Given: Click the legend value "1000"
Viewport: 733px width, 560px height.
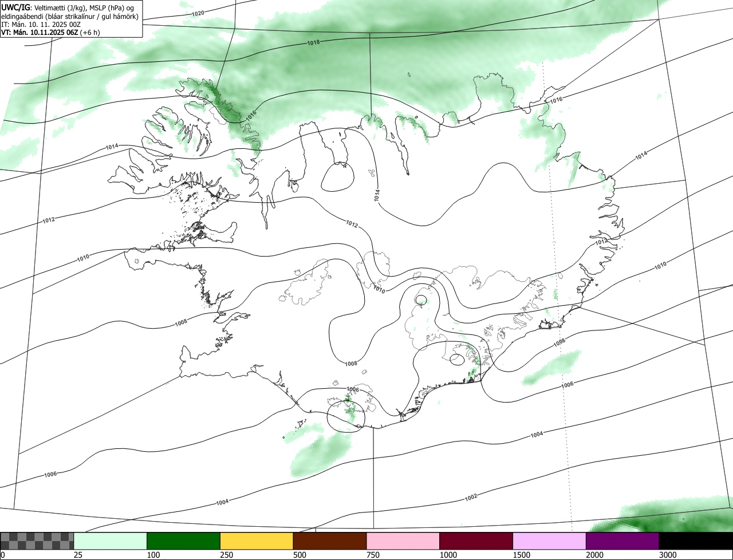Looking at the screenshot, I should (448, 555).
